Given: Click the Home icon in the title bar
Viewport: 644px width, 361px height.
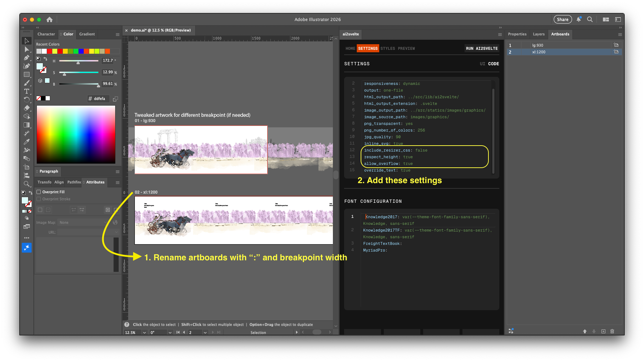Looking at the screenshot, I should tap(50, 20).
